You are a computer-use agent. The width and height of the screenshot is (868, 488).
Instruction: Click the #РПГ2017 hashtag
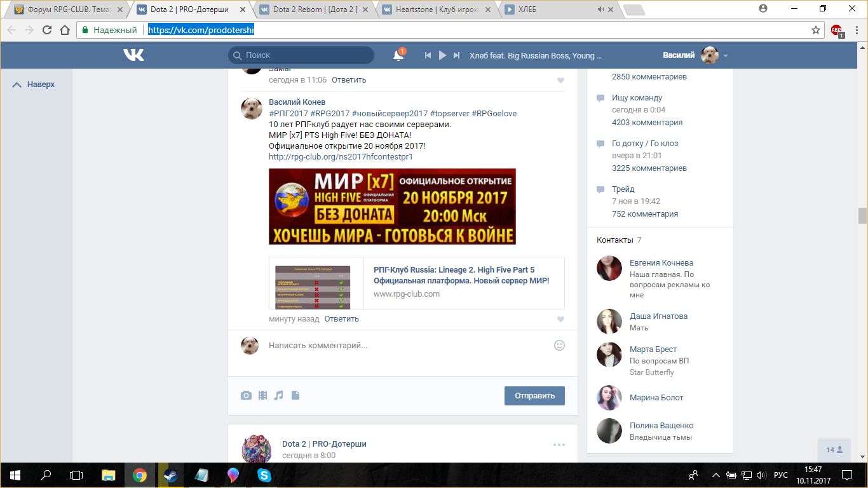click(288, 113)
